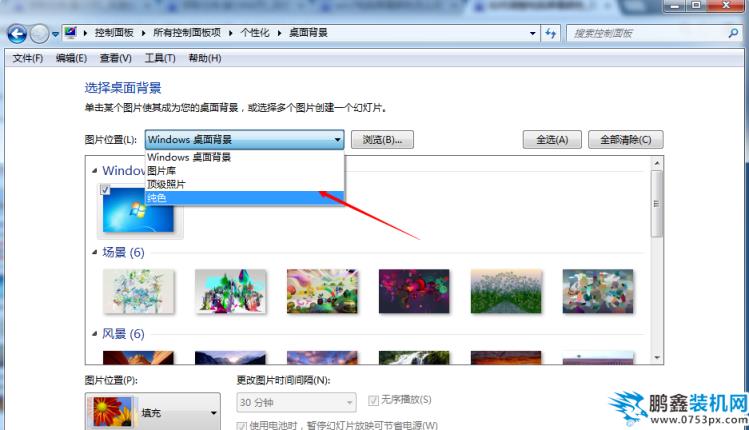
Task: Open address bar history dropdown
Action: click(x=532, y=33)
